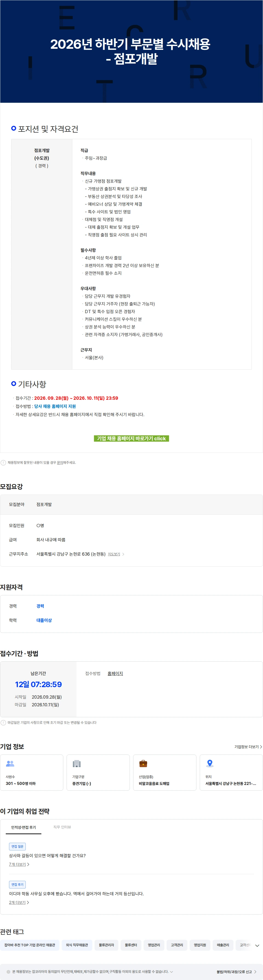The width and height of the screenshot is (263, 980).
Task: Open 지도보기 map link
Action: [x=114, y=554]
